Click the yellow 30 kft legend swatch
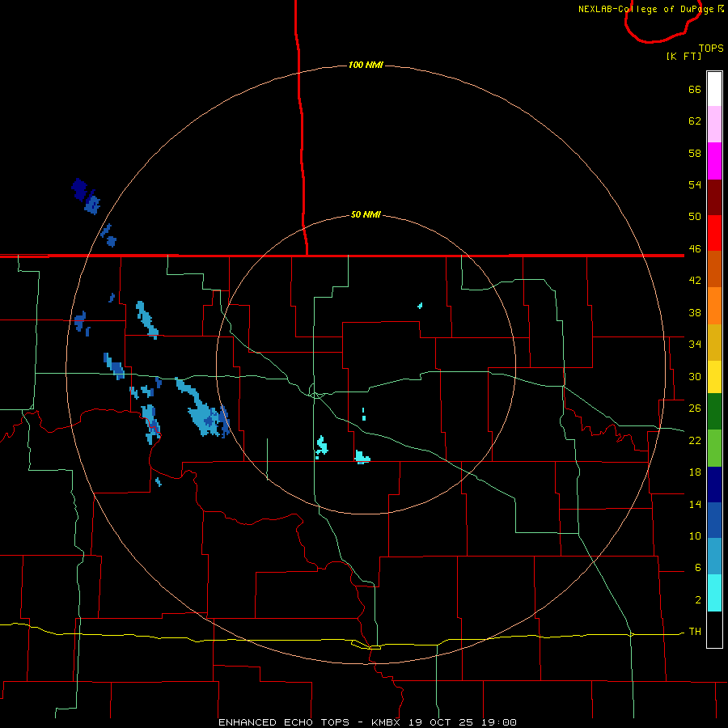This screenshot has height=728, width=728. [714, 377]
